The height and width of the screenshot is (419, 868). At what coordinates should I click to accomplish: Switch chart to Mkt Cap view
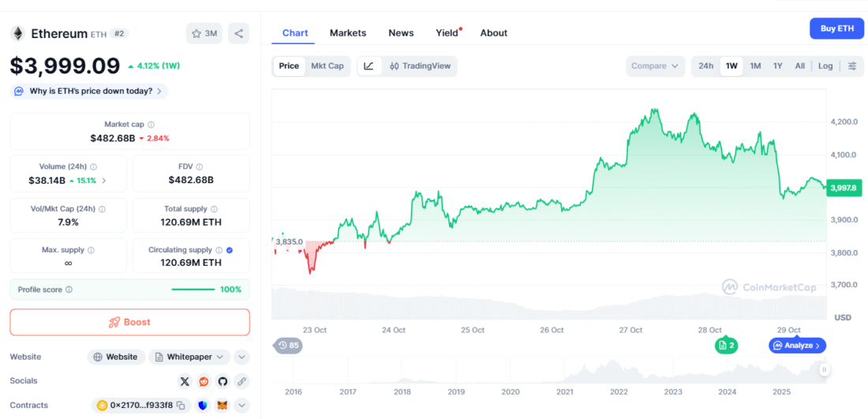pos(327,66)
